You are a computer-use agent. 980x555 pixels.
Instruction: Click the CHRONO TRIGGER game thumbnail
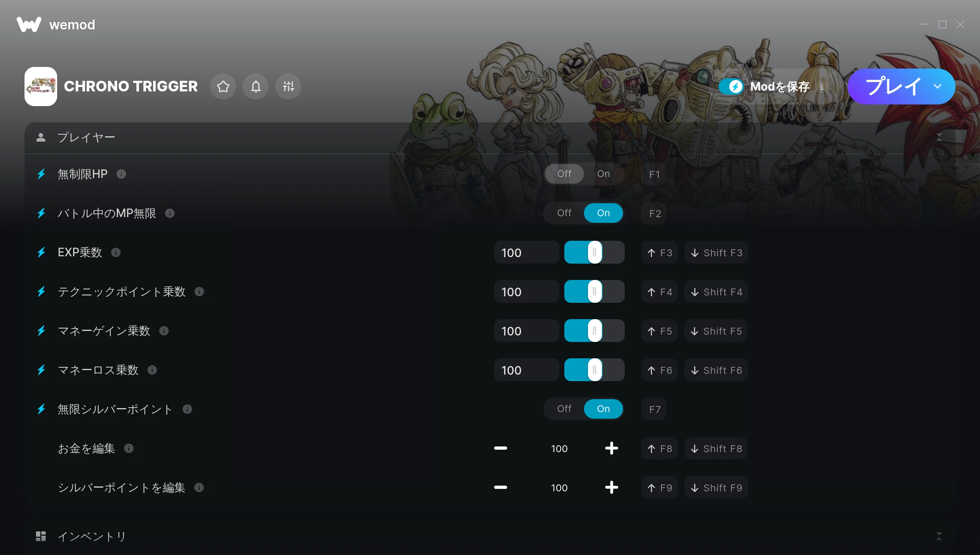point(41,87)
